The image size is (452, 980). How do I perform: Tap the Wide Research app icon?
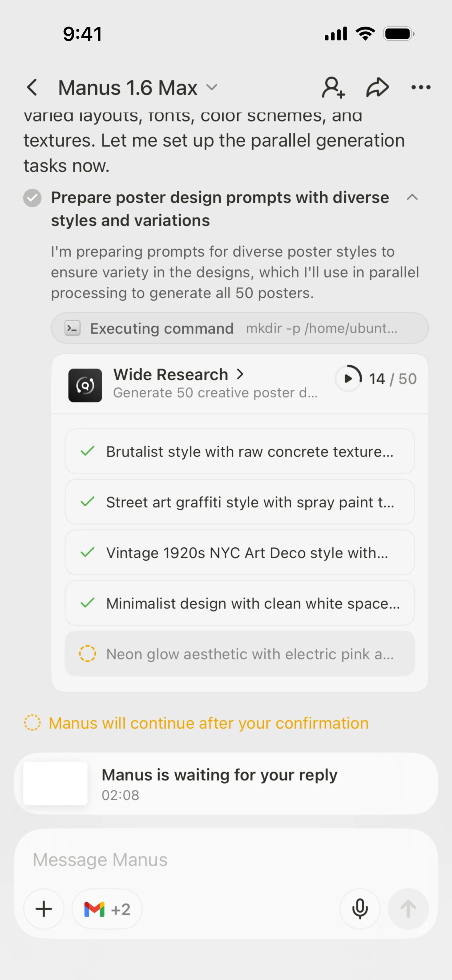pos(85,385)
